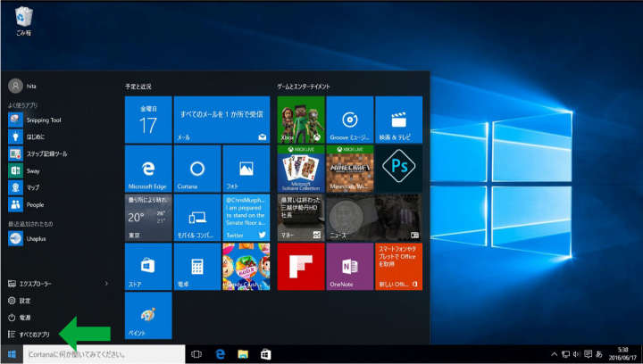643x364 pixels.
Task: Open Store from the taskbar
Action: [x=266, y=354]
